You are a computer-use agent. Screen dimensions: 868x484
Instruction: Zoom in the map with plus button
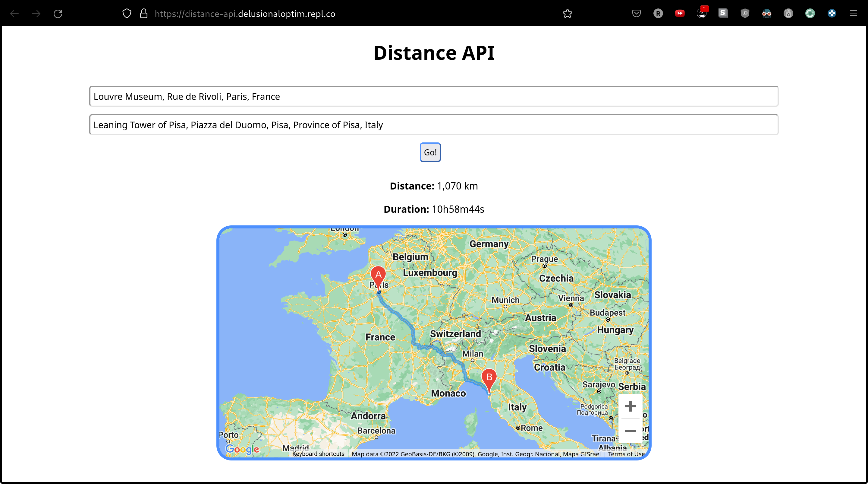pos(630,406)
